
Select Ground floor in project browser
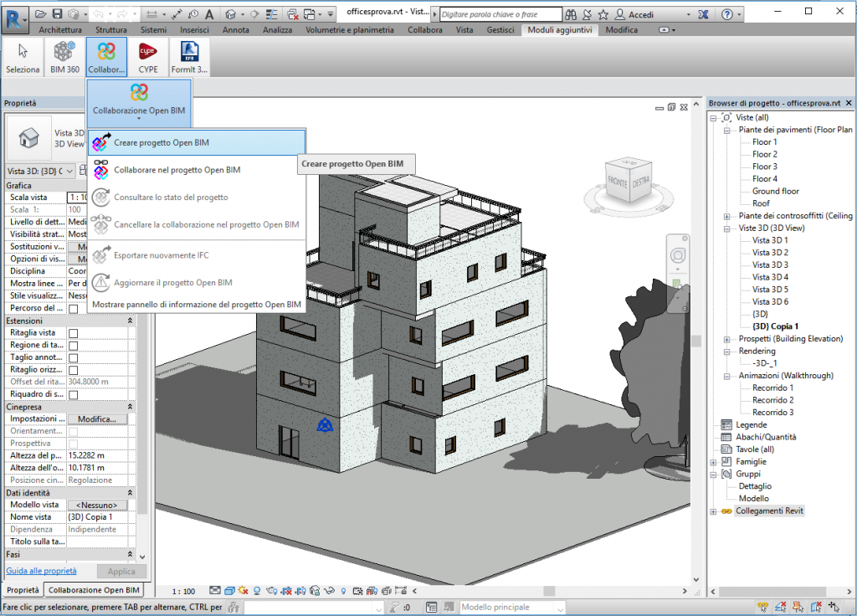pyautogui.click(x=775, y=191)
